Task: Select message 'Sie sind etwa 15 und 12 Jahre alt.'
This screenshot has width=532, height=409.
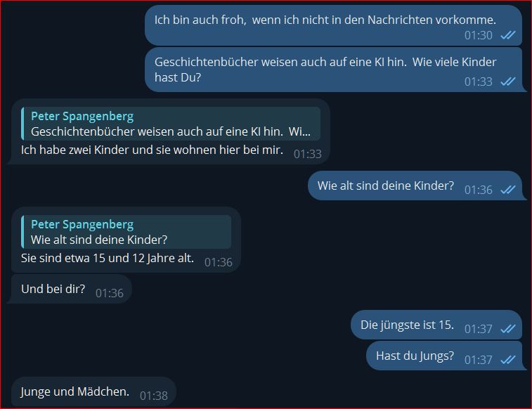Action: click(x=126, y=240)
